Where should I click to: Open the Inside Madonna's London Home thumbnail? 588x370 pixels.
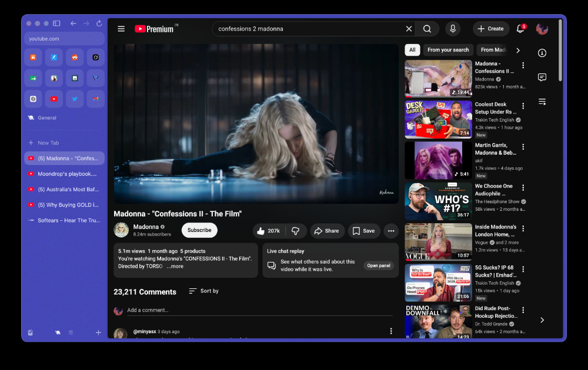tap(438, 241)
